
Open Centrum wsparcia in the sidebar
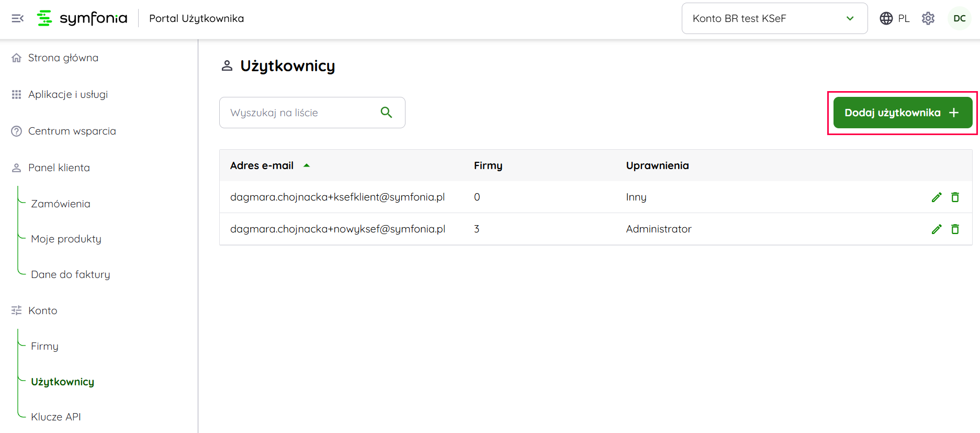click(x=72, y=131)
